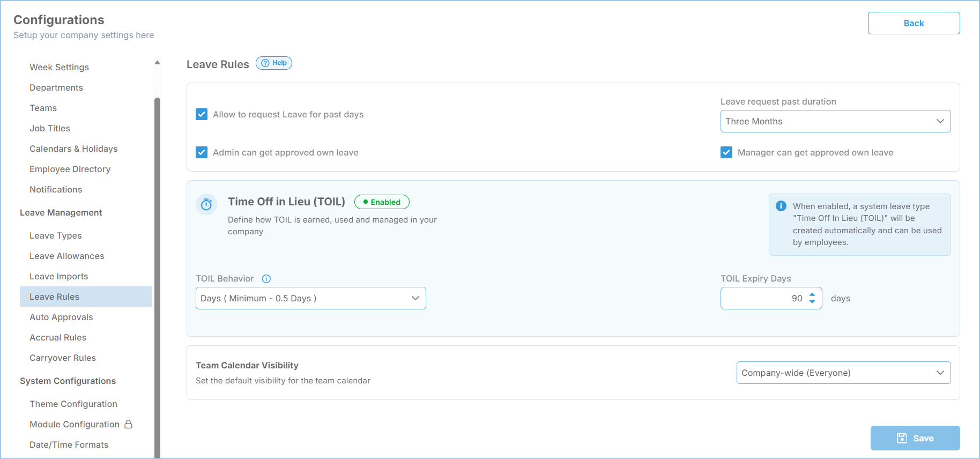Toggle Admin can get approved own leave
The image size is (980, 459).
(202, 152)
